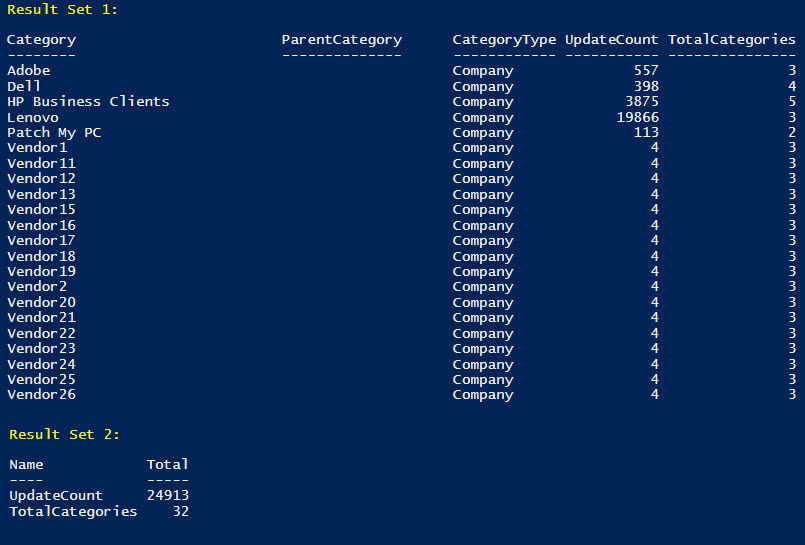Click the 'UpdateCount' column header

coord(611,40)
